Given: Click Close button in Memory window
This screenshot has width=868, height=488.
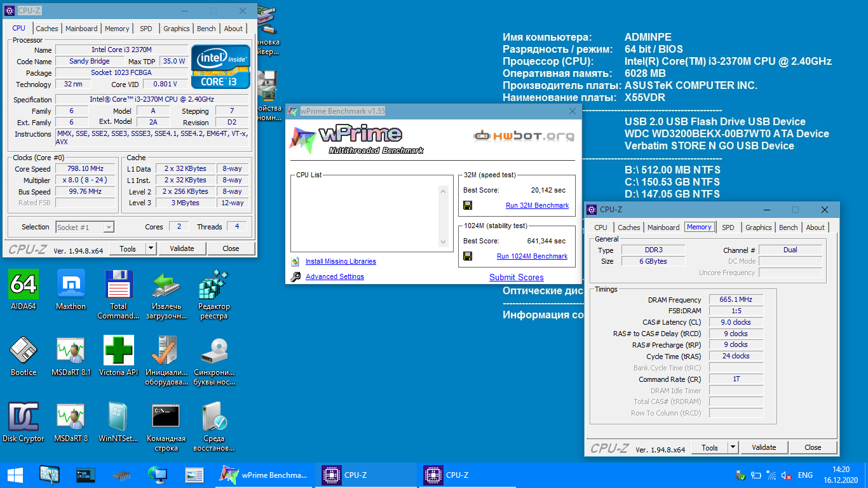Looking at the screenshot, I should coord(813,447).
